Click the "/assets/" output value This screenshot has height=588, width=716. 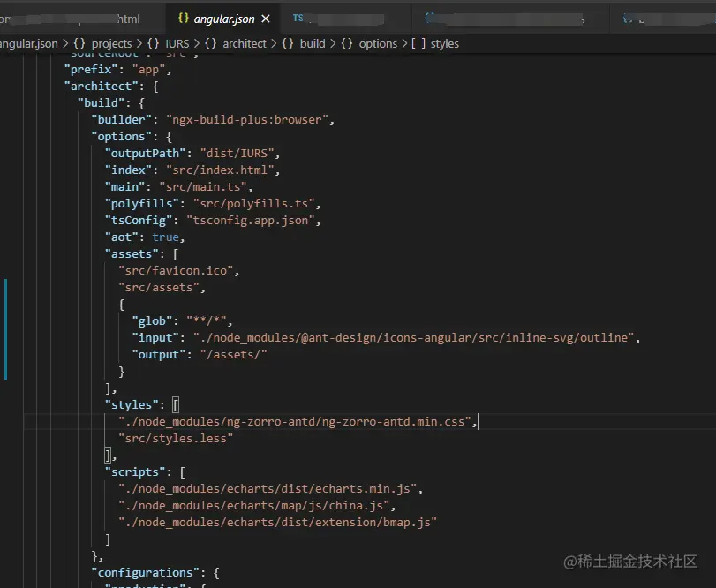233,355
